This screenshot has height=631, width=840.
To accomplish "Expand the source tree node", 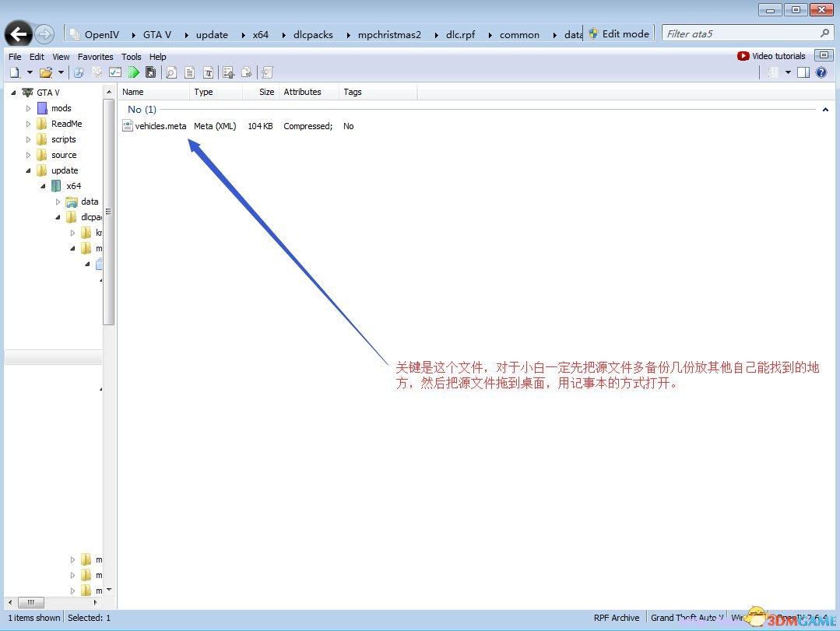I will pyautogui.click(x=28, y=155).
